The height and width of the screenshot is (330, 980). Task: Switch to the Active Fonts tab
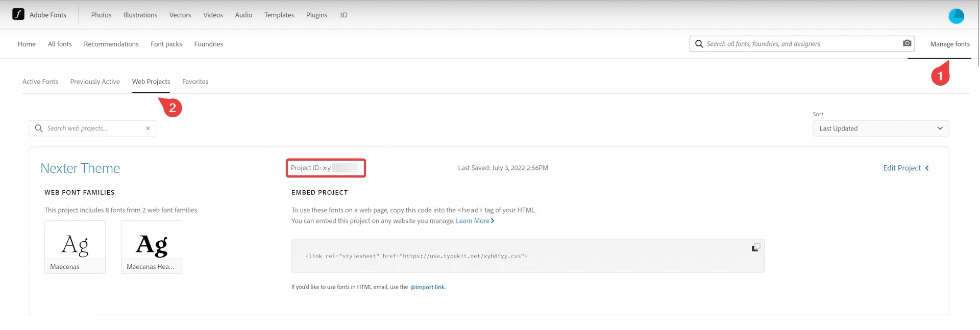[40, 82]
